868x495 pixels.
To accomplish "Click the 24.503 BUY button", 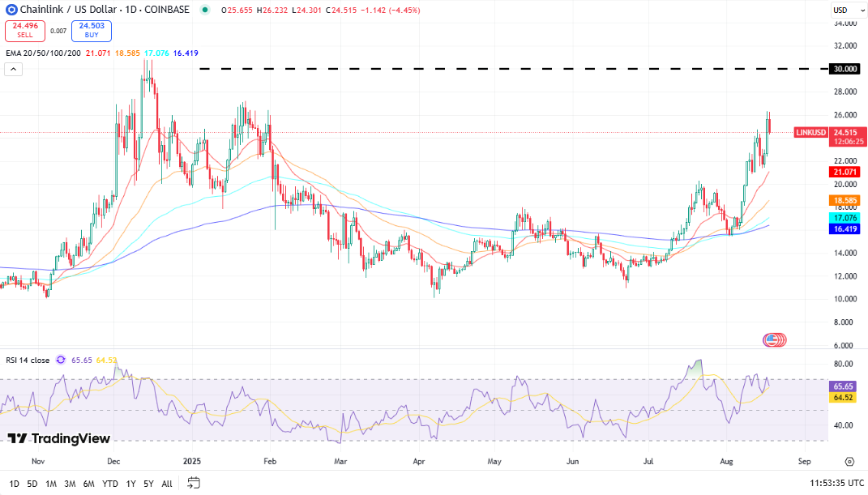I will coord(92,31).
